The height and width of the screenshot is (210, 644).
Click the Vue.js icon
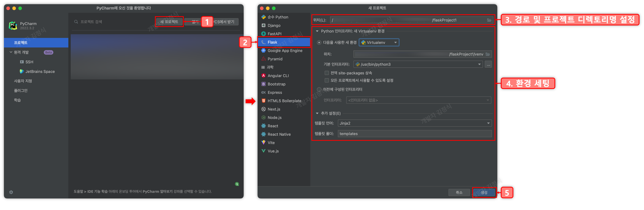click(263, 151)
